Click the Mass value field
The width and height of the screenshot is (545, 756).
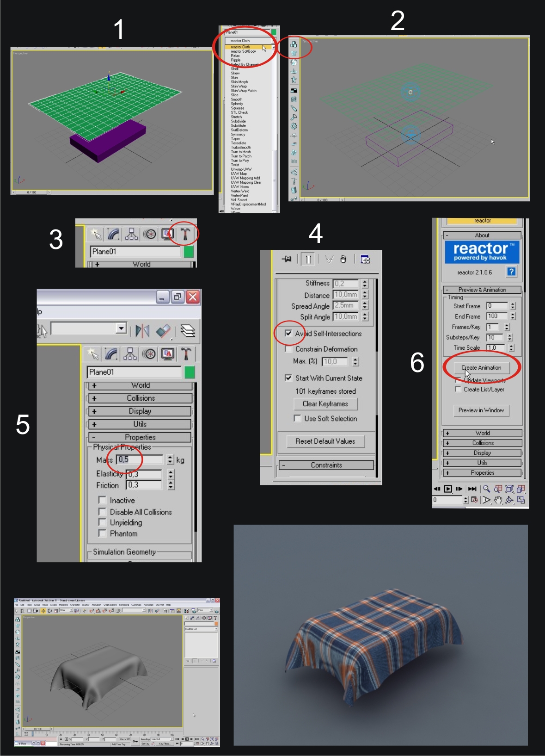(140, 459)
